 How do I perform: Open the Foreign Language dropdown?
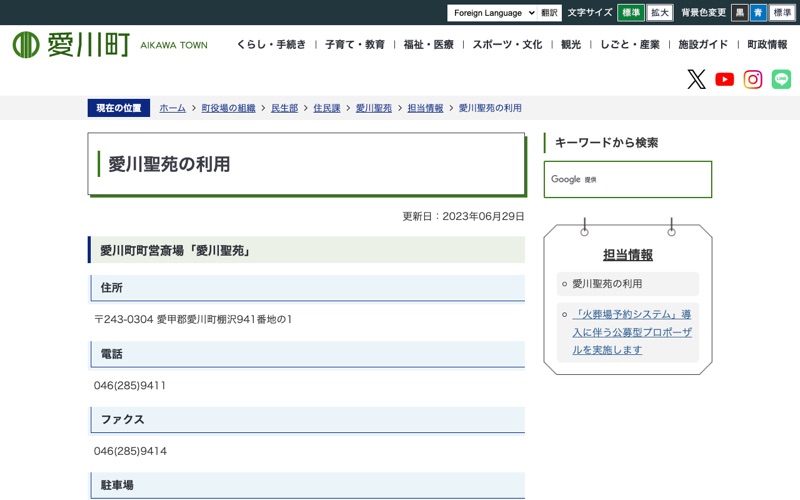click(x=492, y=13)
